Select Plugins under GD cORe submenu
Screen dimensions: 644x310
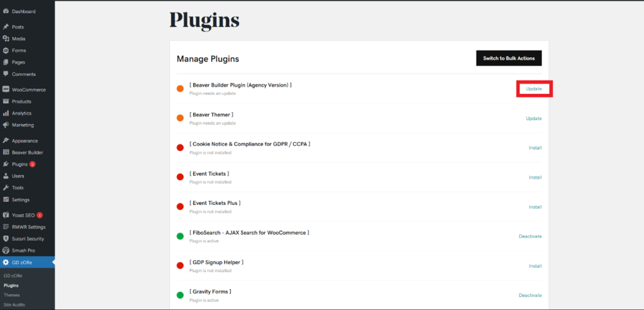pos(11,285)
